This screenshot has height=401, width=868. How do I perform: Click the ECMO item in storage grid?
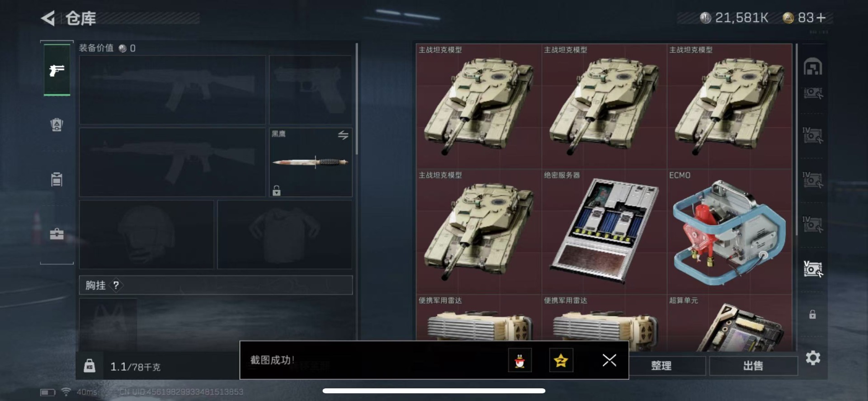(729, 231)
